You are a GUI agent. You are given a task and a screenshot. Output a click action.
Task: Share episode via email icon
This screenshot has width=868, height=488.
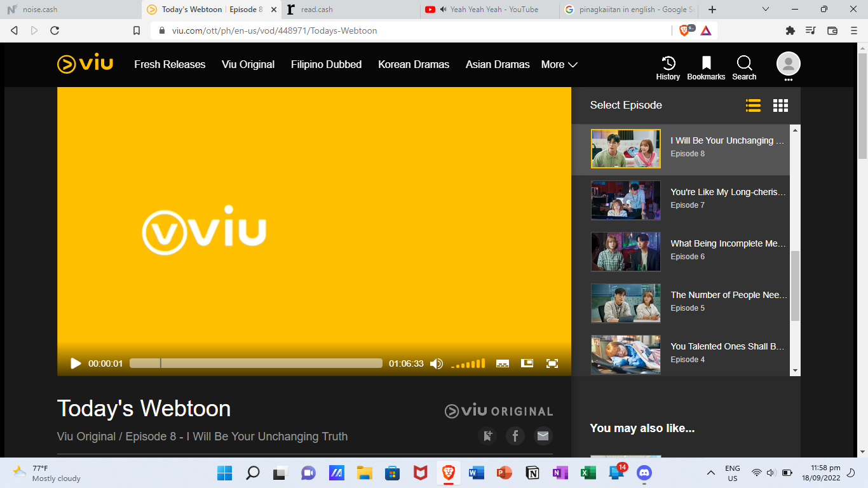pos(543,436)
